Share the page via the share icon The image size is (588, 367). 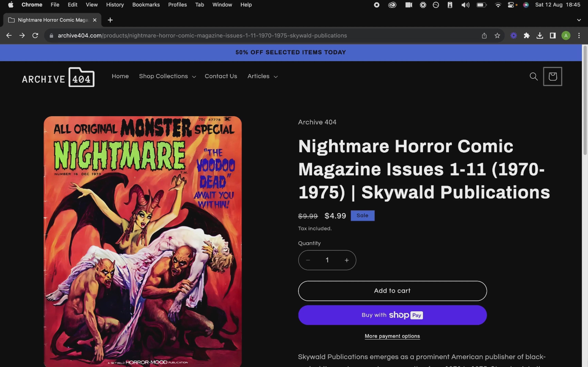pos(484,35)
